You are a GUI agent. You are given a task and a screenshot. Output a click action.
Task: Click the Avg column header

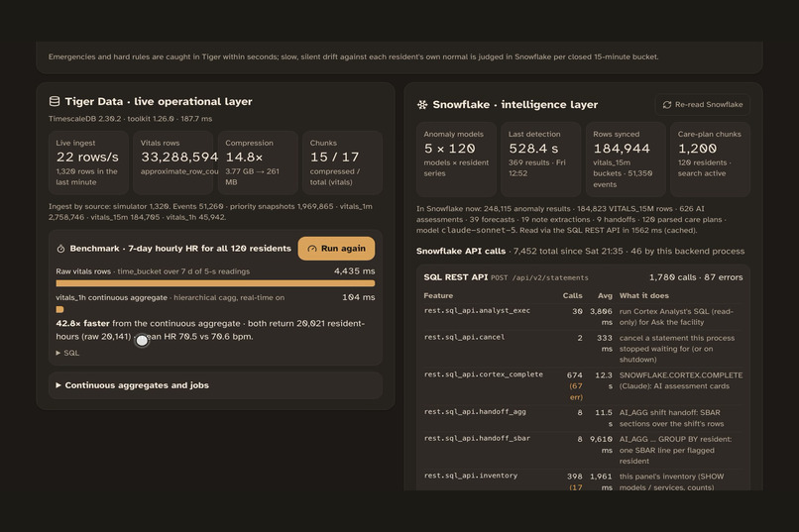(x=605, y=296)
